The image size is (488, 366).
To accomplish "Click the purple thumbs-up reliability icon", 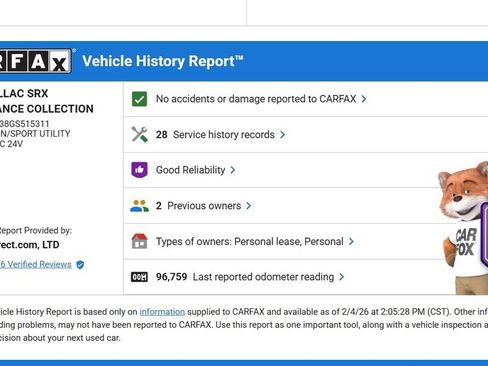I will tap(139, 170).
